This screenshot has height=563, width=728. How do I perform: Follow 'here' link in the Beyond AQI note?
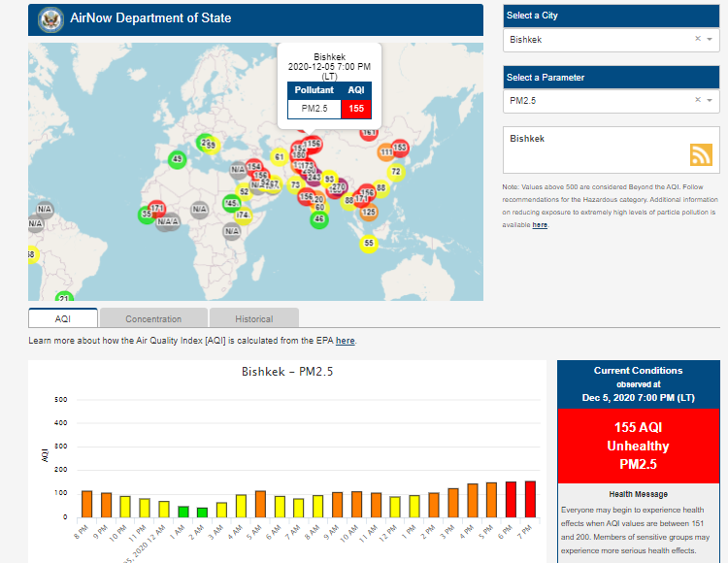pyautogui.click(x=540, y=224)
